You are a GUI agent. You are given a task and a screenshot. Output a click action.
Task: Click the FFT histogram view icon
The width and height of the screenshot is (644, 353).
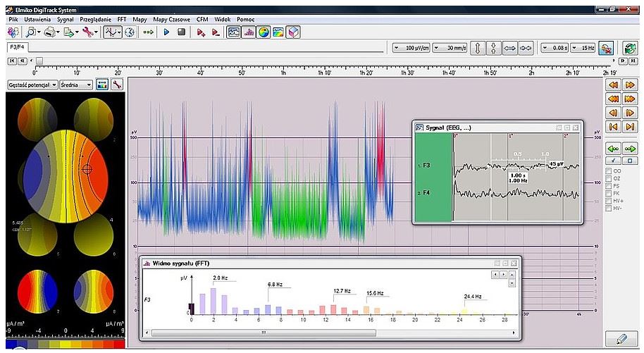click(248, 32)
